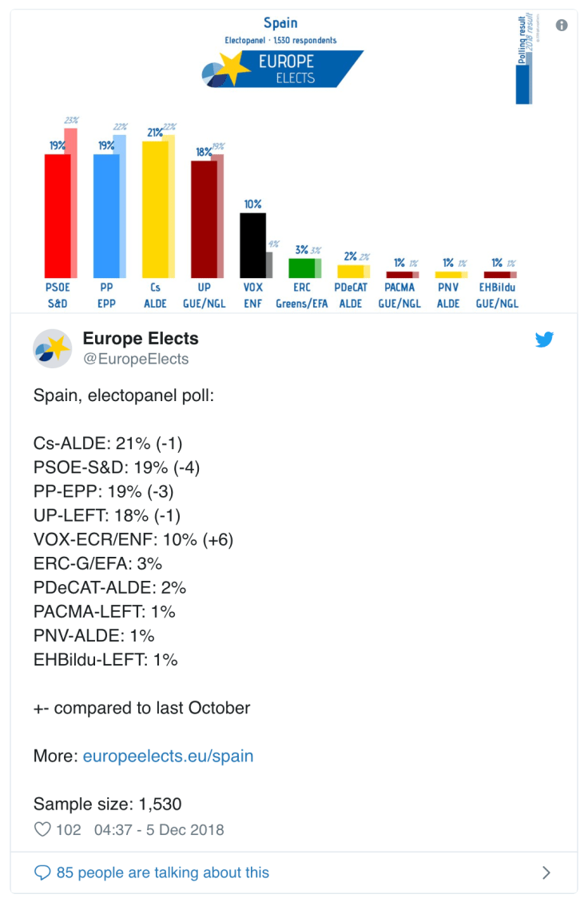
Task: Expand the conversation with the right chevron
Action: click(546, 872)
